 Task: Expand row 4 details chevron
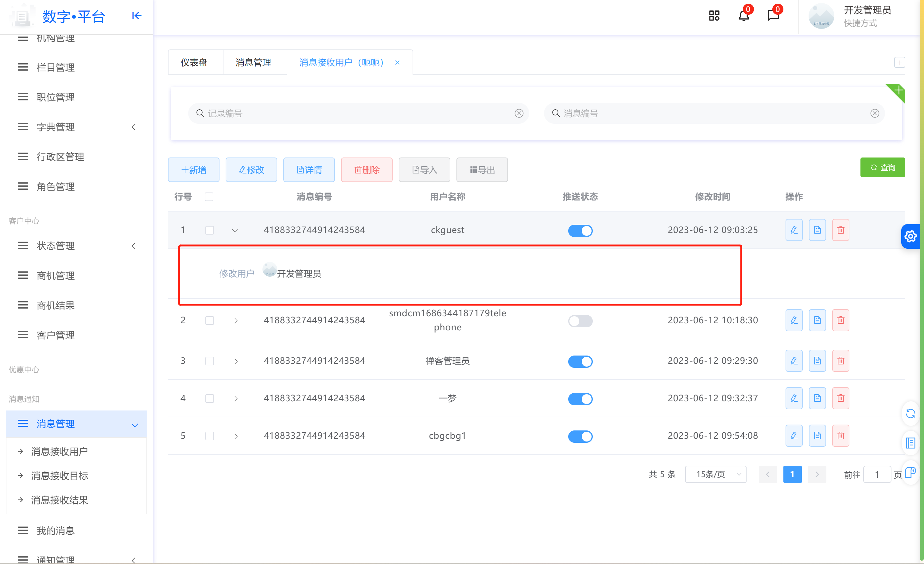point(236,399)
